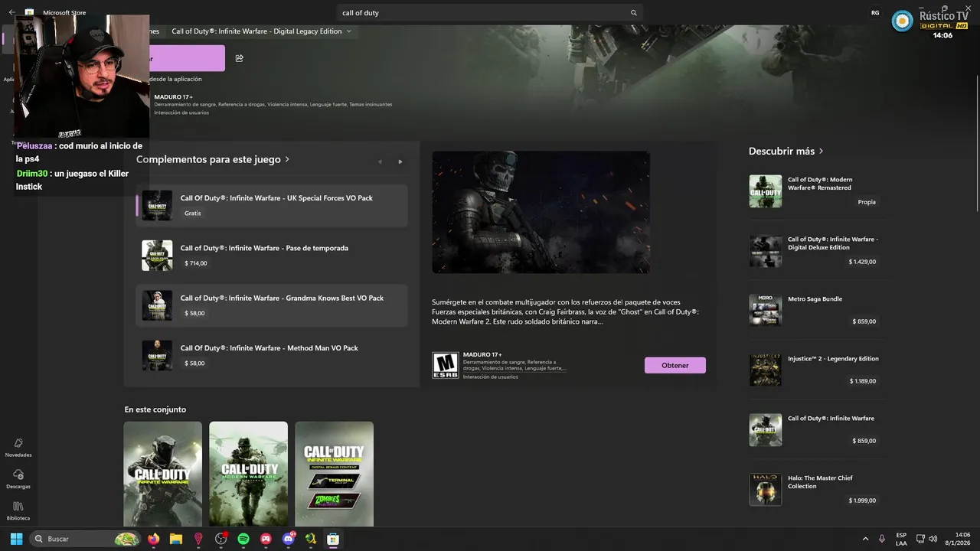Click the search magnifier icon in store search box
This screenshot has width=980, height=551.
(633, 13)
